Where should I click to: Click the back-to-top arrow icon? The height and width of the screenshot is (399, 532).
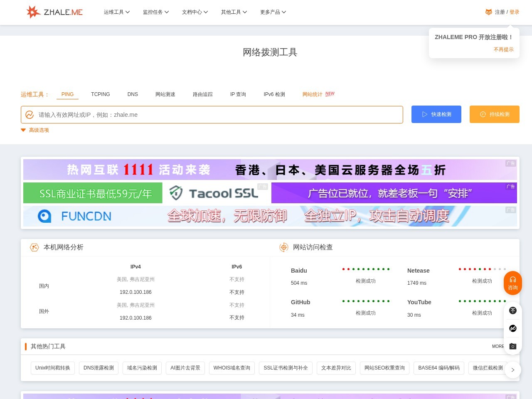pos(512,310)
